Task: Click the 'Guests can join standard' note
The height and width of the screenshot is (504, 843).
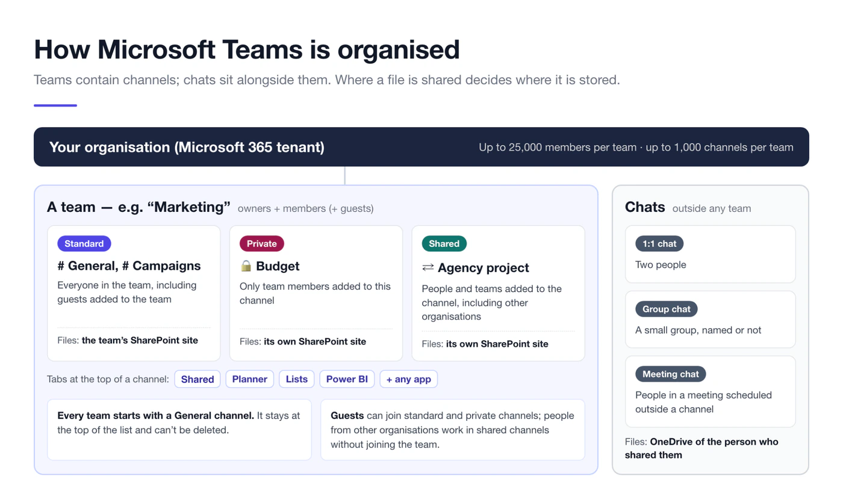Action: click(452, 430)
